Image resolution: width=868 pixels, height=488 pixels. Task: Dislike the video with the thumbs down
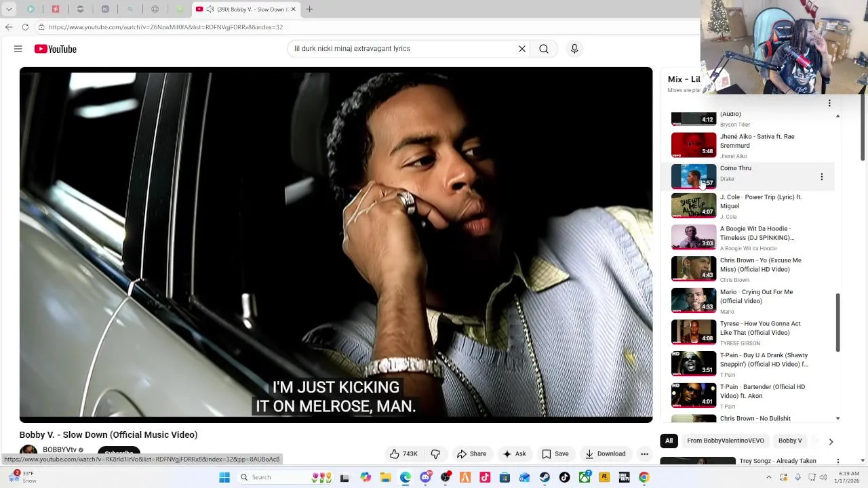pyautogui.click(x=435, y=454)
